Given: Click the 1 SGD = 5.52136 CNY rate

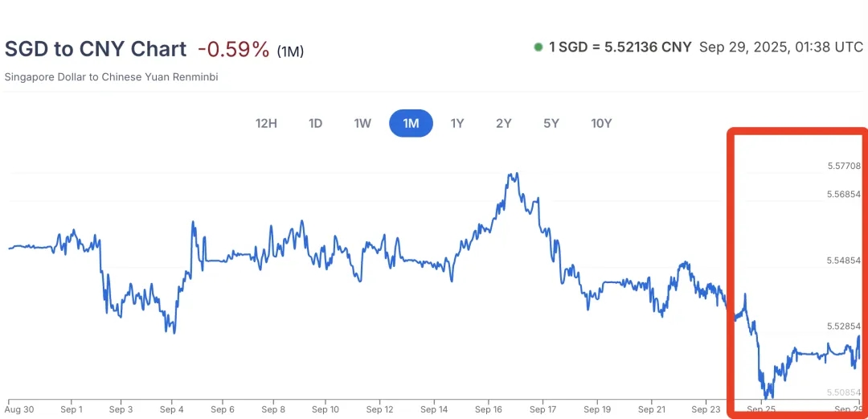Looking at the screenshot, I should pos(620,47).
